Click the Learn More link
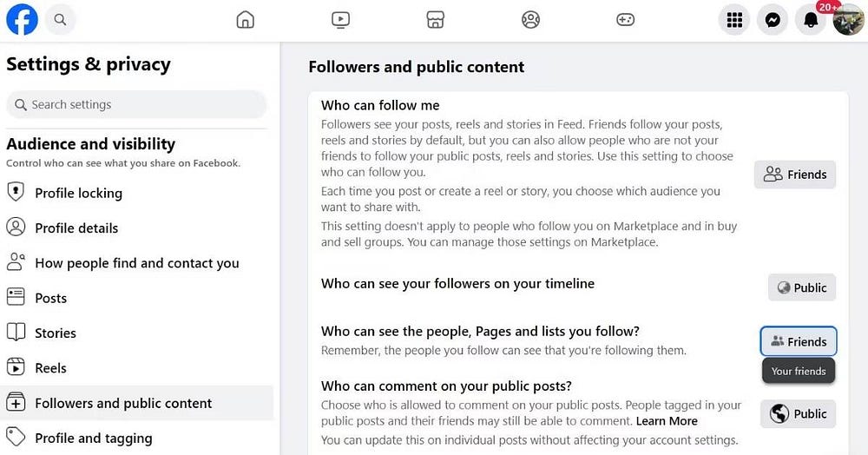 (x=667, y=421)
